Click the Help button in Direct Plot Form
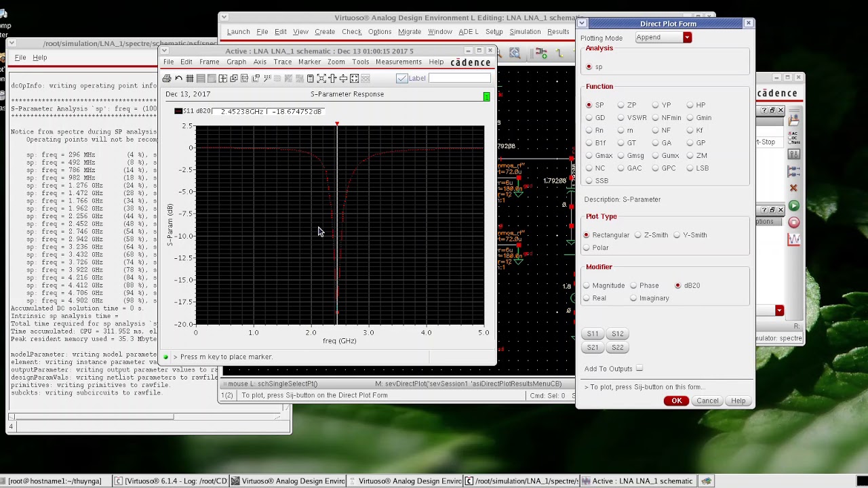This screenshot has height=488, width=868. point(738,401)
